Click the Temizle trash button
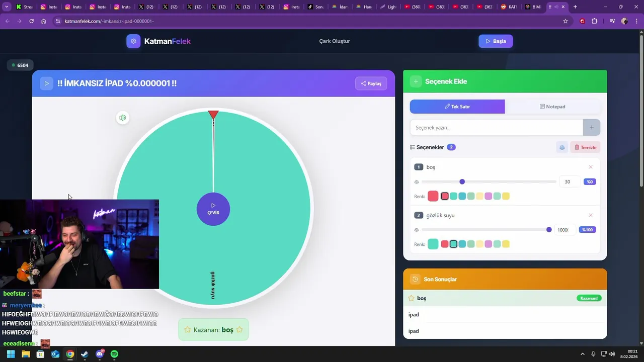644x362 pixels. pyautogui.click(x=585, y=147)
